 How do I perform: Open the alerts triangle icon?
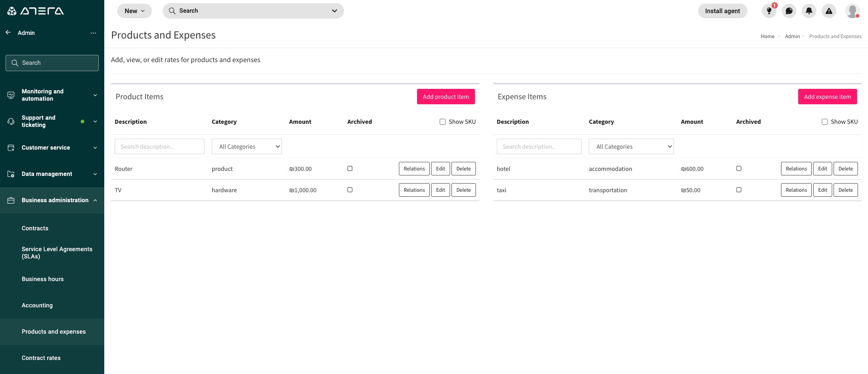tap(829, 11)
